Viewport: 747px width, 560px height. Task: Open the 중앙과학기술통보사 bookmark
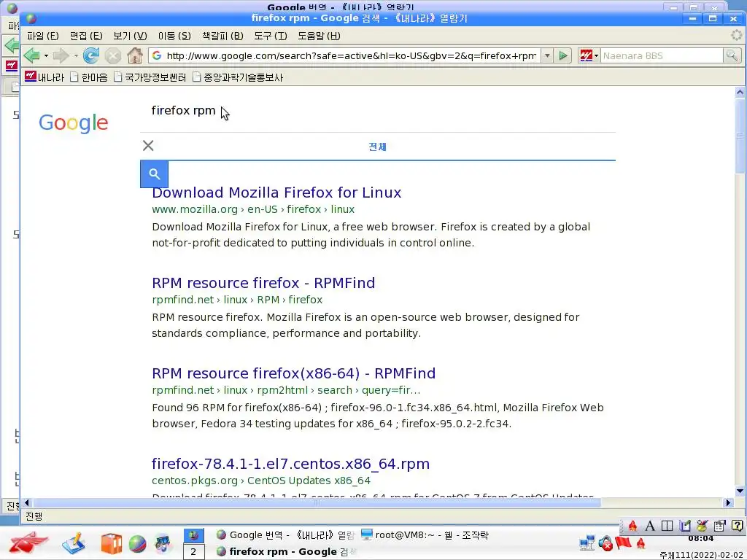(238, 77)
